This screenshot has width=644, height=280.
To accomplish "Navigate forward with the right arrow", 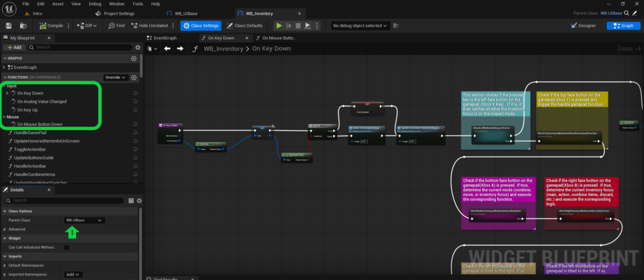I will [180, 48].
